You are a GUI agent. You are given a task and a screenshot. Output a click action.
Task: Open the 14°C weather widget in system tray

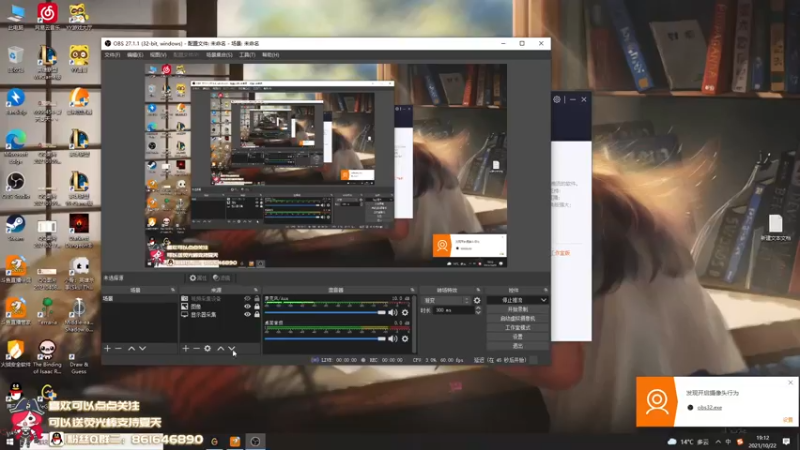(x=688, y=442)
